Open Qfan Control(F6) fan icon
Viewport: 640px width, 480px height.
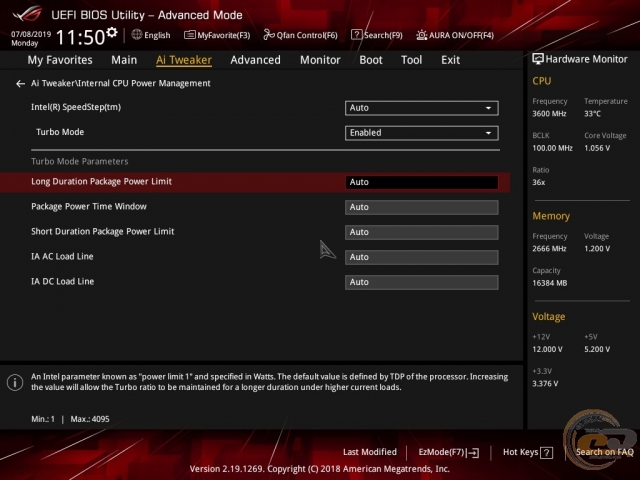click(x=269, y=35)
